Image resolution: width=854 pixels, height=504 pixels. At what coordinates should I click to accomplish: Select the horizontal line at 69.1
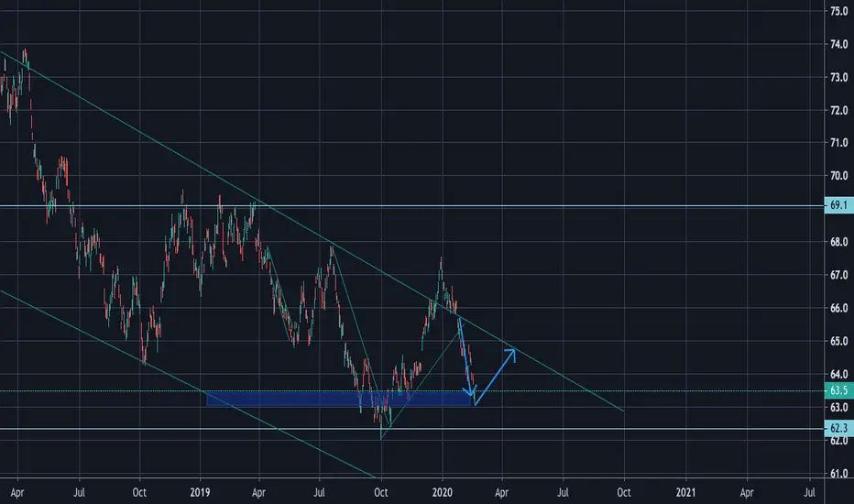(x=412, y=206)
